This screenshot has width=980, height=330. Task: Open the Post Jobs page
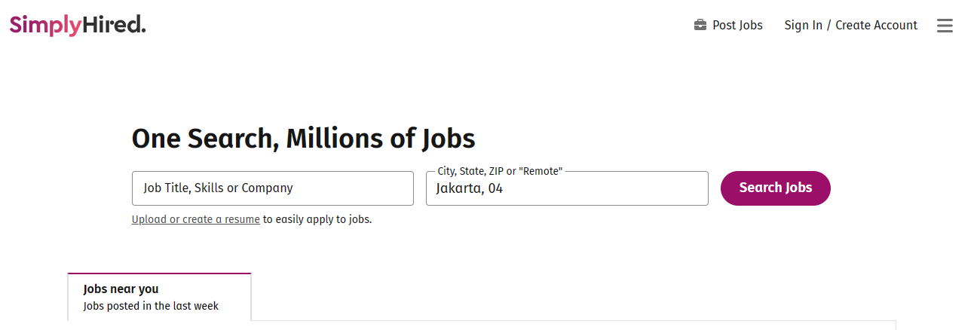point(737,26)
